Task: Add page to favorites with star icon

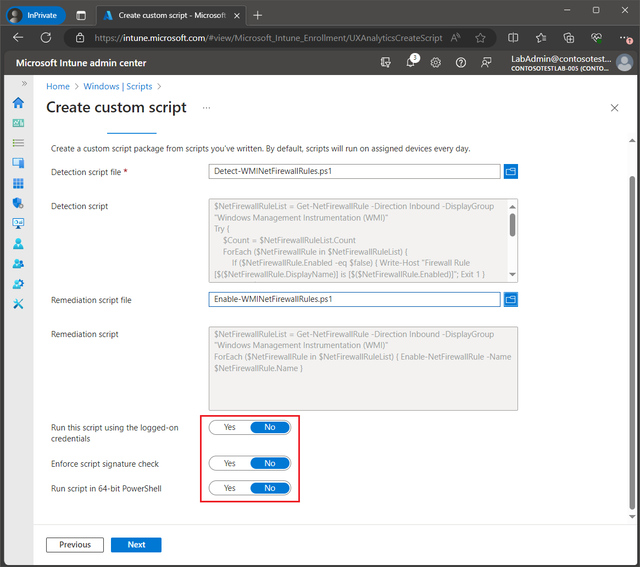Action: (480, 38)
